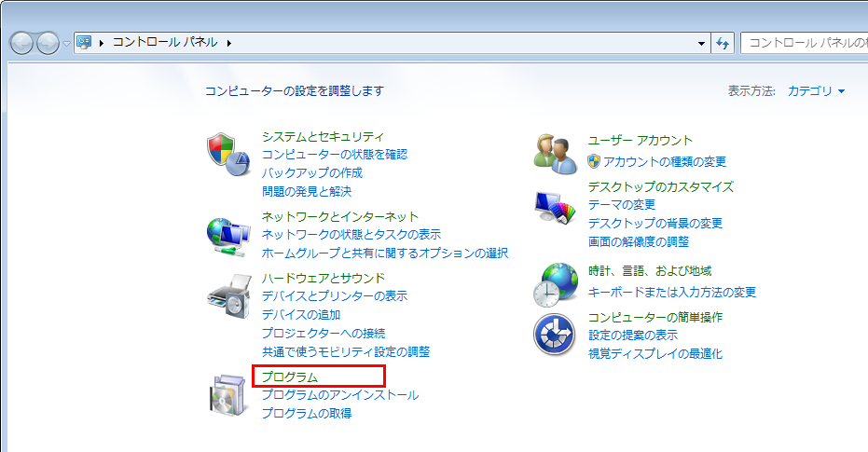Click the Forward navigation arrow button

point(48,43)
